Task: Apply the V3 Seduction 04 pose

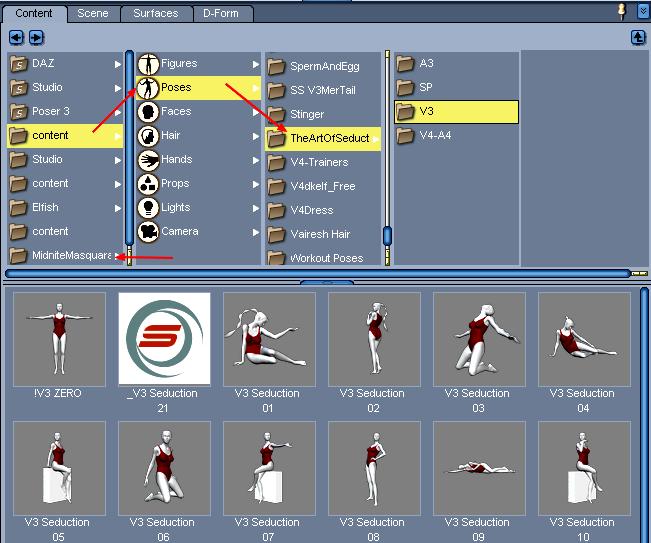Action: tap(584, 339)
